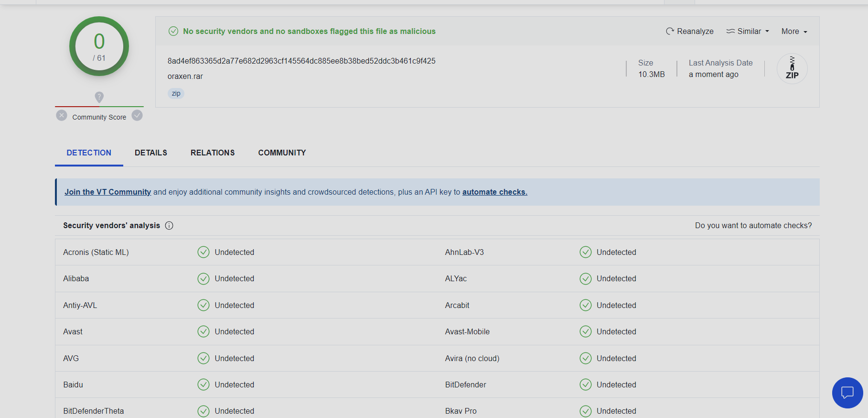Click Acronis (Static ML) undetected check icon
This screenshot has width=868, height=418.
(204, 252)
